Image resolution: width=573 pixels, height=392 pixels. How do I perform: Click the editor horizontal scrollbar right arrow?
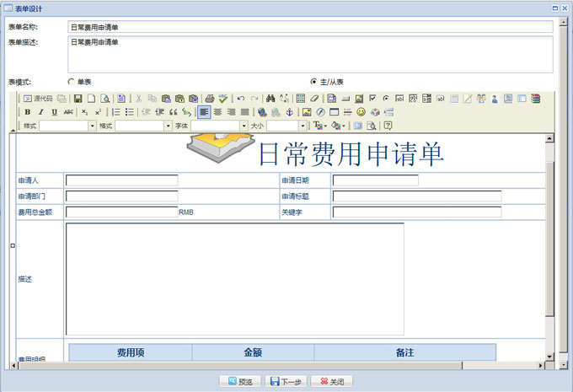541,365
